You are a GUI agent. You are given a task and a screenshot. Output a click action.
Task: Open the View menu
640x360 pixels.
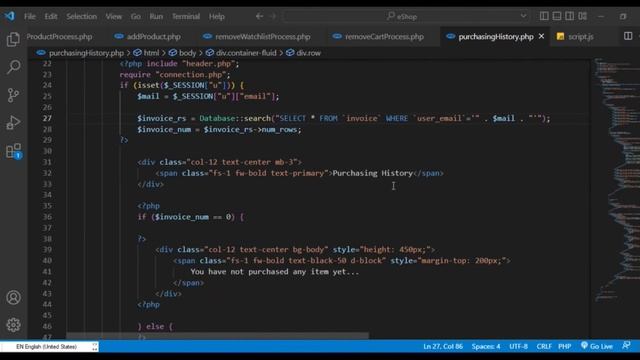coord(113,16)
